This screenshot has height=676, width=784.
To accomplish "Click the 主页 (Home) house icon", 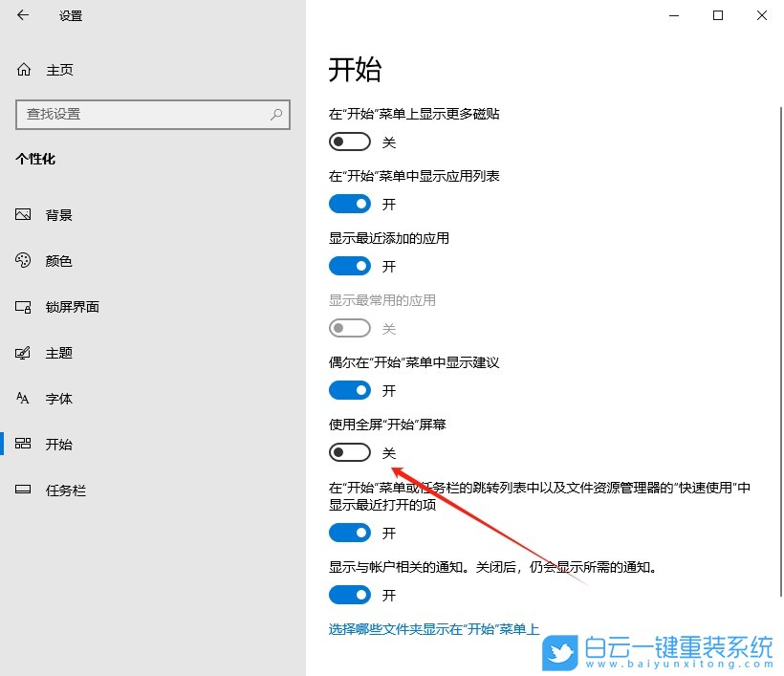I will pos(23,69).
